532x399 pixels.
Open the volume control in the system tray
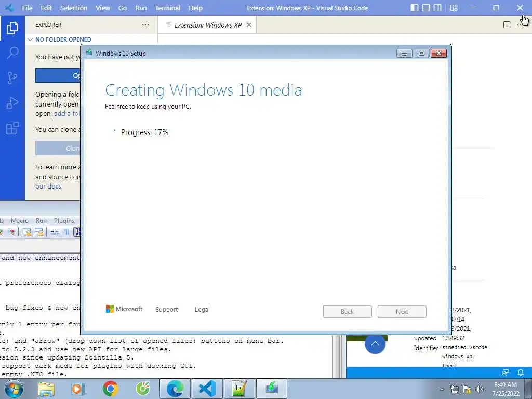480,389
